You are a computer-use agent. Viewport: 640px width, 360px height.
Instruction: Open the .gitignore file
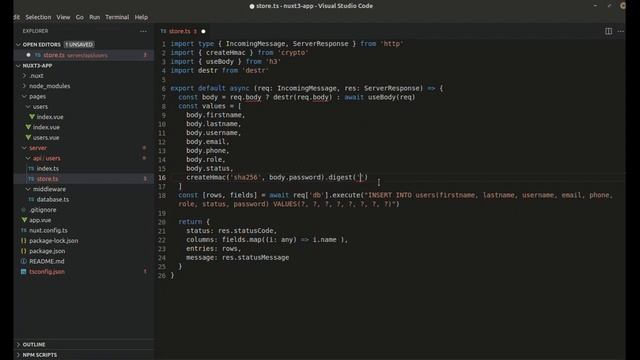42,210
